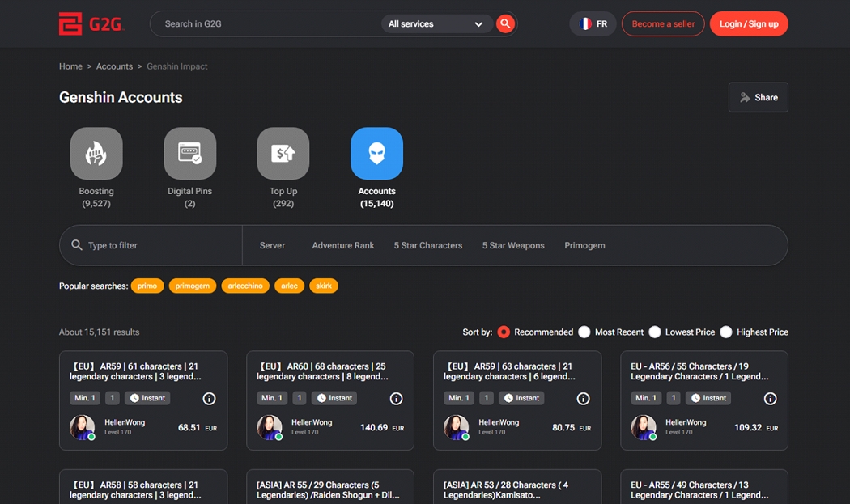
Task: Click the share icon in Share button
Action: point(746,98)
